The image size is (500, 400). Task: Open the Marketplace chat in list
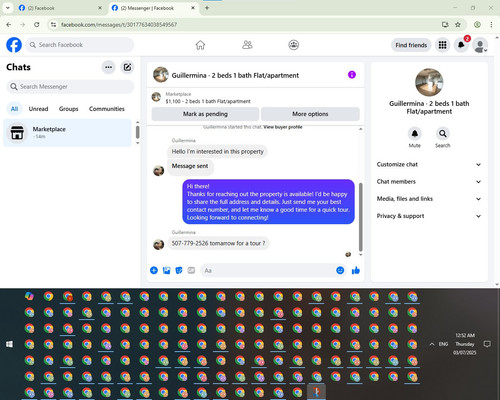pyautogui.click(x=67, y=133)
